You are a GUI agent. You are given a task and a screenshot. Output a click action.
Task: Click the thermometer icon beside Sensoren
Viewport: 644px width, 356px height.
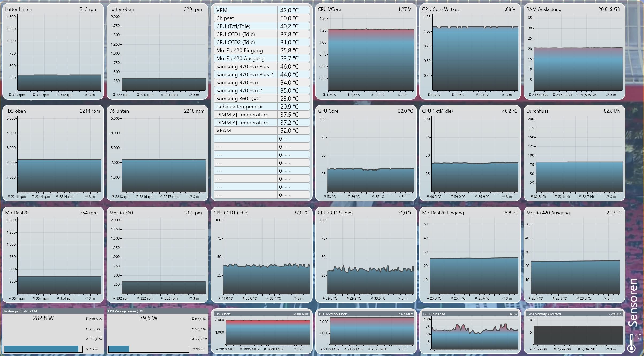point(631,343)
